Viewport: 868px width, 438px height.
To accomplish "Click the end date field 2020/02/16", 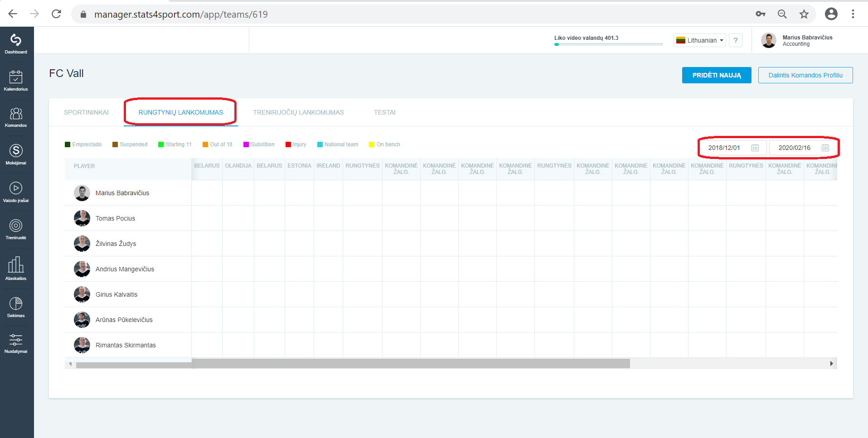I will 803,148.
